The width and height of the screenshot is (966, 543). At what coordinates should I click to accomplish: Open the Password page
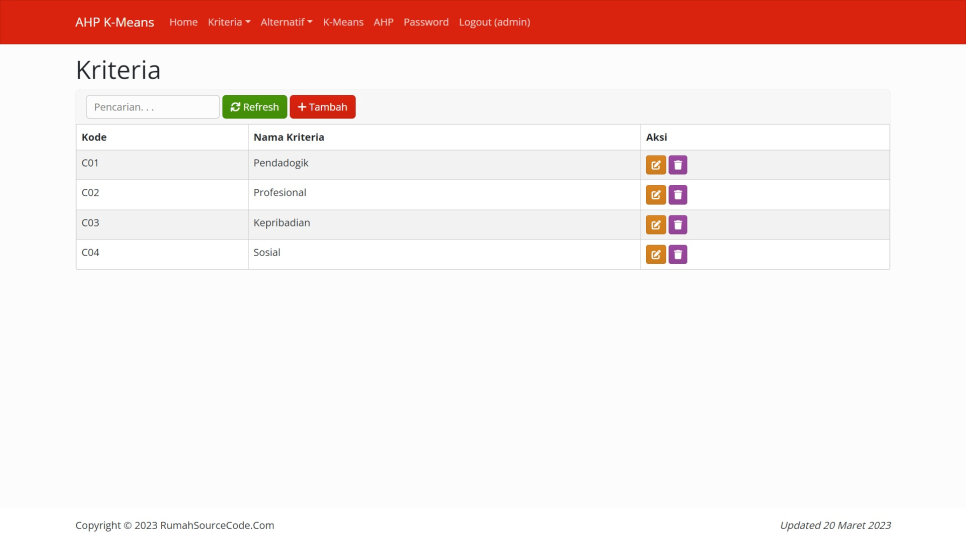coord(426,22)
